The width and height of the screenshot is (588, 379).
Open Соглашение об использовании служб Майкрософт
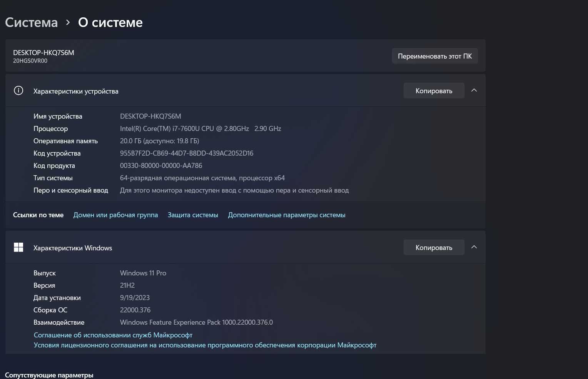coord(113,335)
